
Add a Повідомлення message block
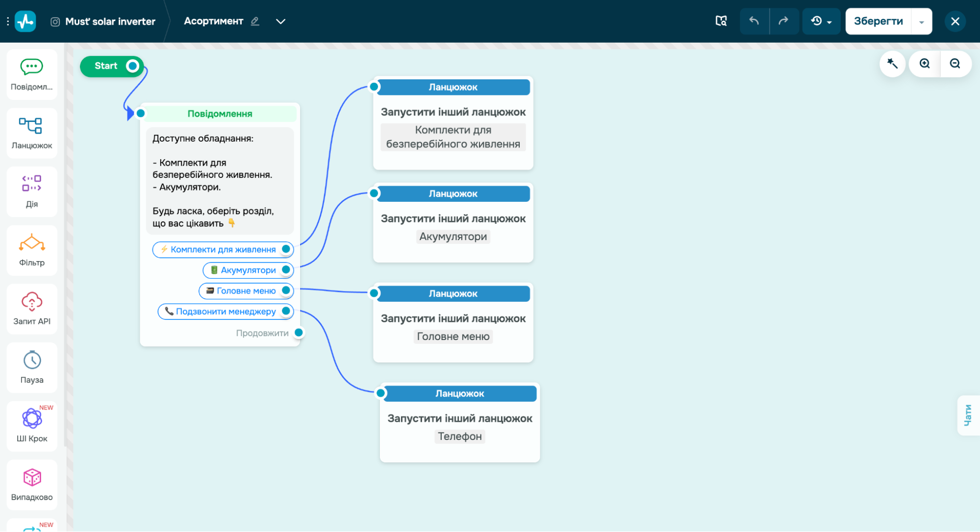point(32,74)
